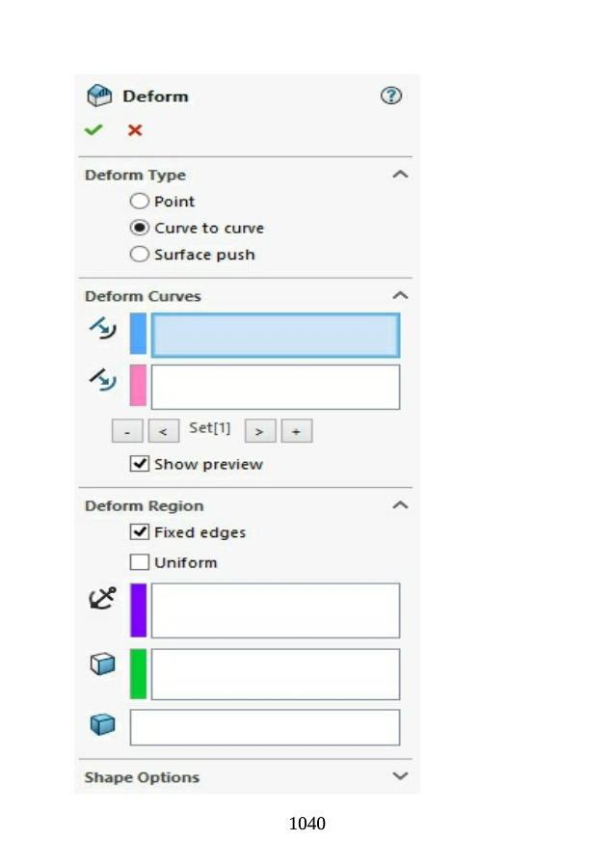The width and height of the screenshot is (613, 868).
Task: Click the target curves icon beside pink box
Action: (102, 382)
